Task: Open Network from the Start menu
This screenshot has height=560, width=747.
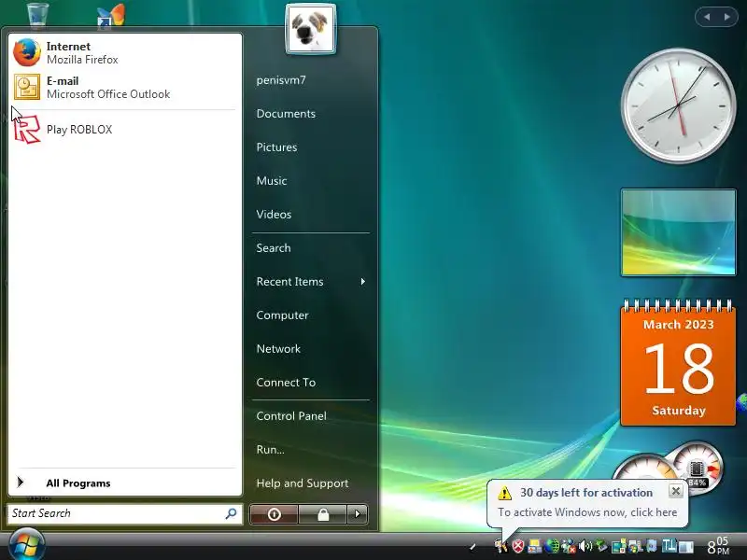Action: click(x=278, y=348)
